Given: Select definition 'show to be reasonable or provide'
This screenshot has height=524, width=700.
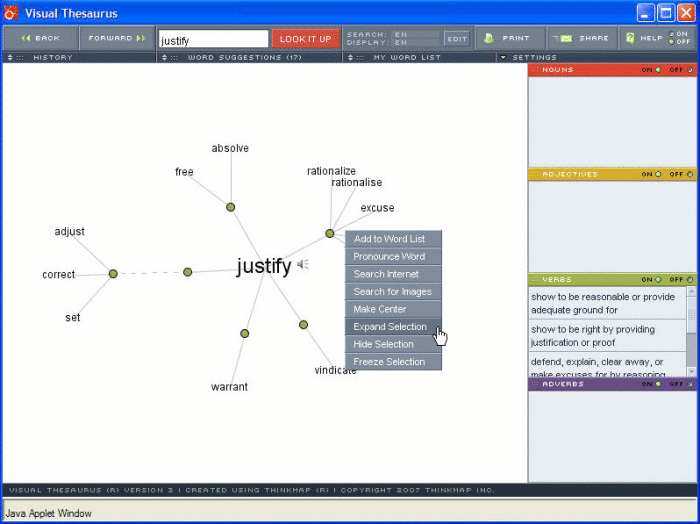Looking at the screenshot, I should [x=607, y=303].
